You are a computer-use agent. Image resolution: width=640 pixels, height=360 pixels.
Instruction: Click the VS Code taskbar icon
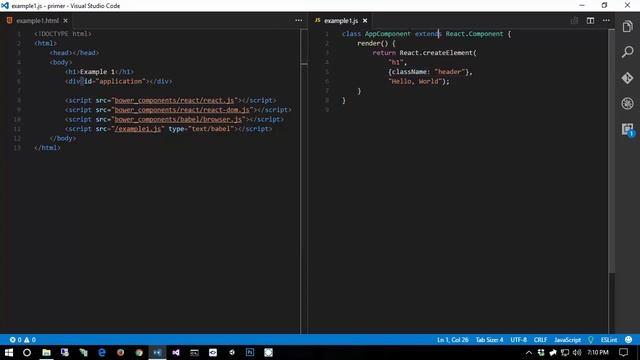[x=157, y=352]
